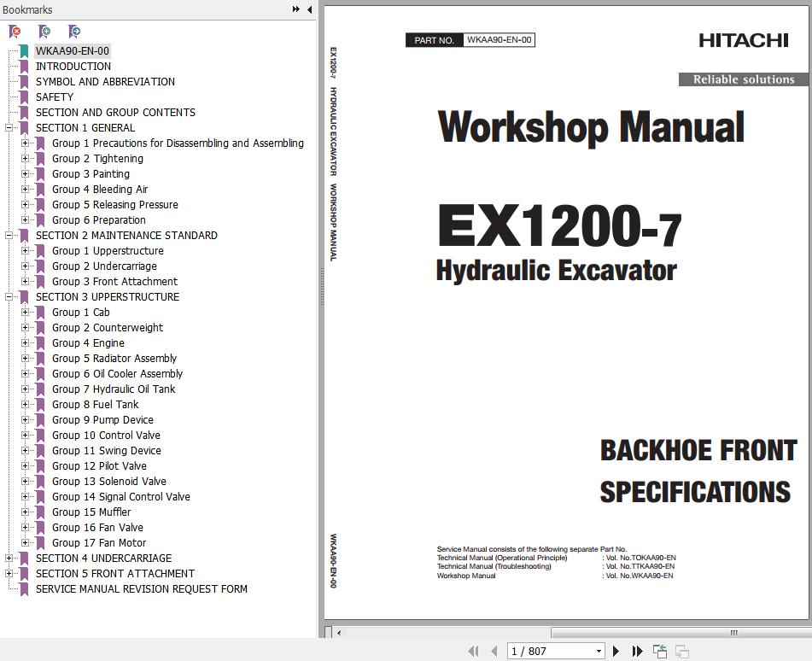Click the bookmark icon beside WKAA90-EN-00
The height and width of the screenshot is (661, 812).
pos(24,50)
